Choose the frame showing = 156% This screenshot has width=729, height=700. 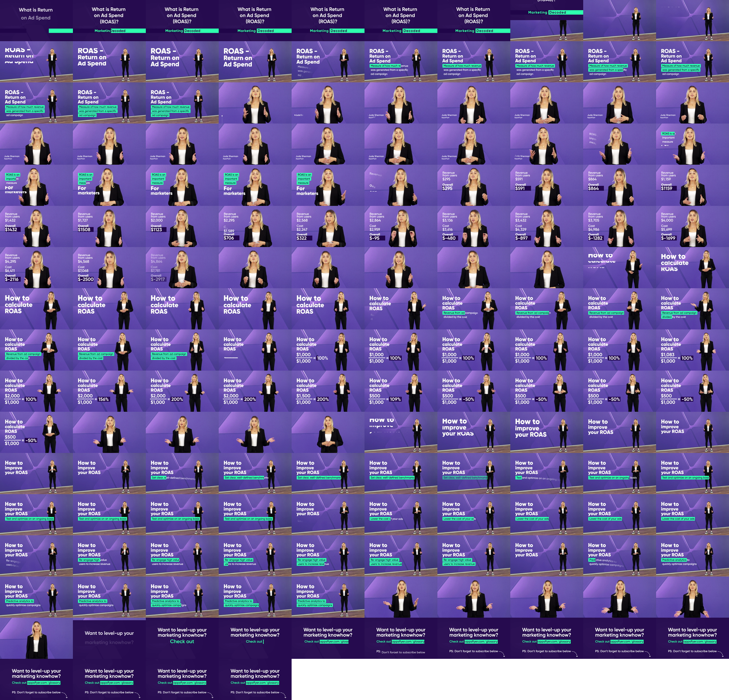109,391
